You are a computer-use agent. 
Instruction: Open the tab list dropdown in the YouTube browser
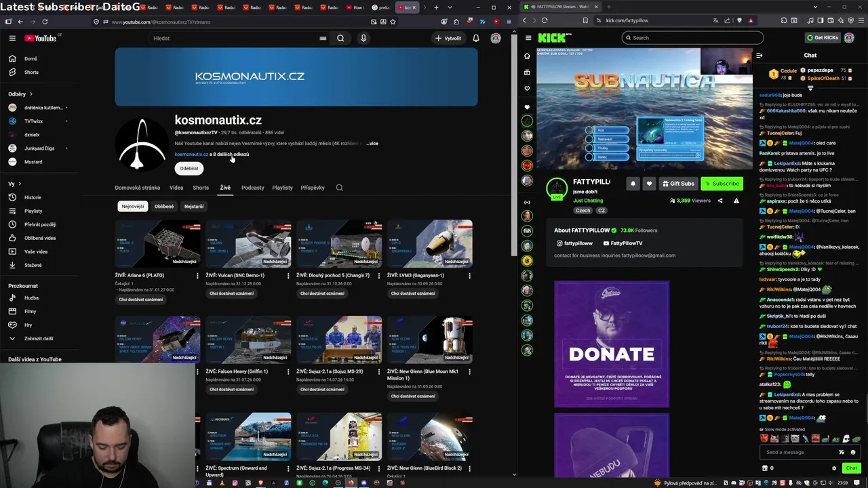[449, 7]
